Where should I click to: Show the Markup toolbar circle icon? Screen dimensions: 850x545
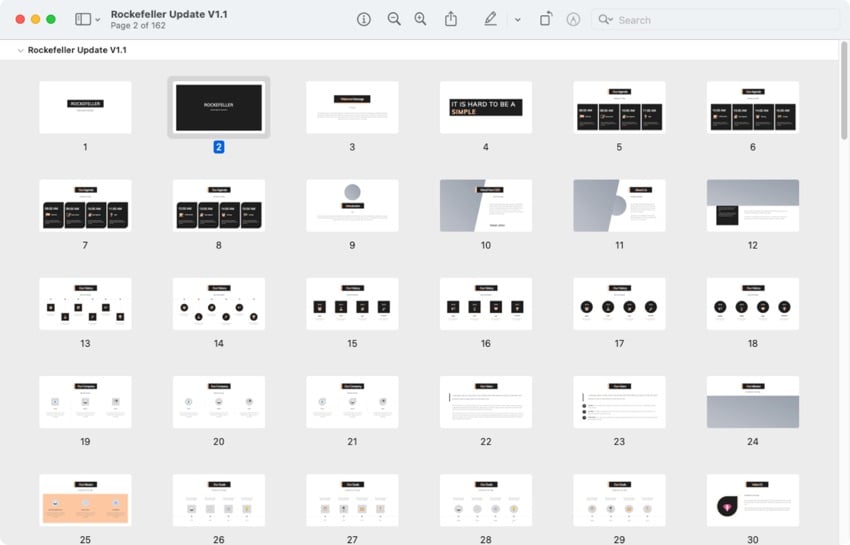tap(573, 19)
